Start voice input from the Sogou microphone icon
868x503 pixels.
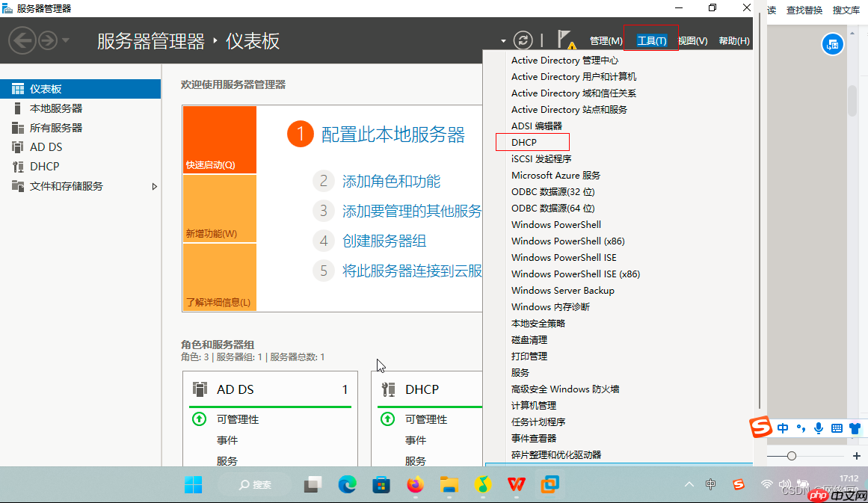[819, 428]
